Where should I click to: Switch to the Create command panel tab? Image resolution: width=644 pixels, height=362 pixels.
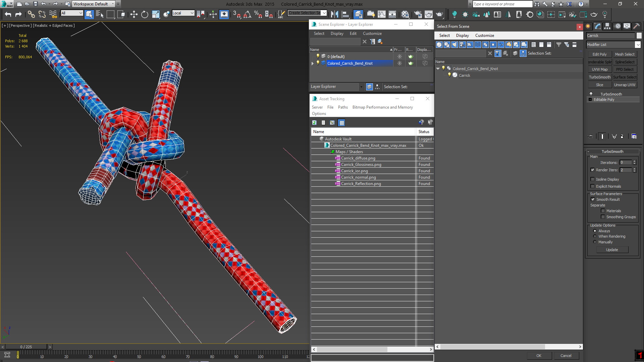click(x=588, y=26)
